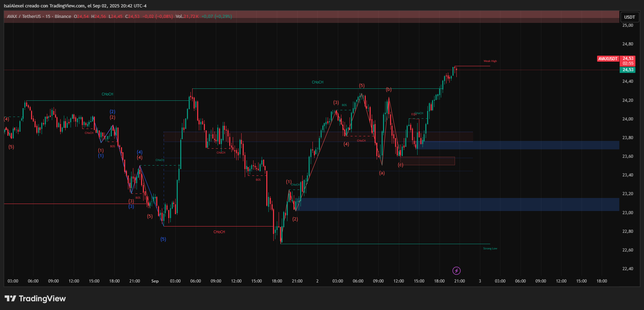Click the TradingView logo at bottom left
The height and width of the screenshot is (310, 644).
click(35, 299)
